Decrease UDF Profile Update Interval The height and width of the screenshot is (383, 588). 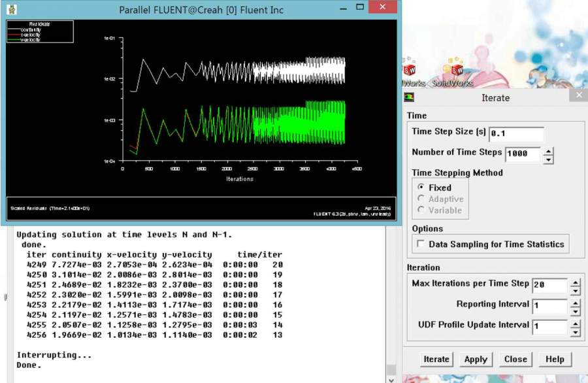click(575, 332)
